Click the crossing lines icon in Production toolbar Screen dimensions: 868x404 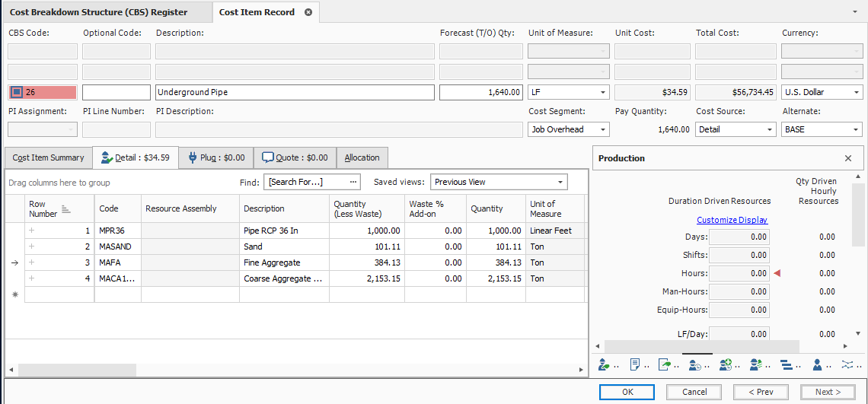pyautogui.click(x=847, y=364)
